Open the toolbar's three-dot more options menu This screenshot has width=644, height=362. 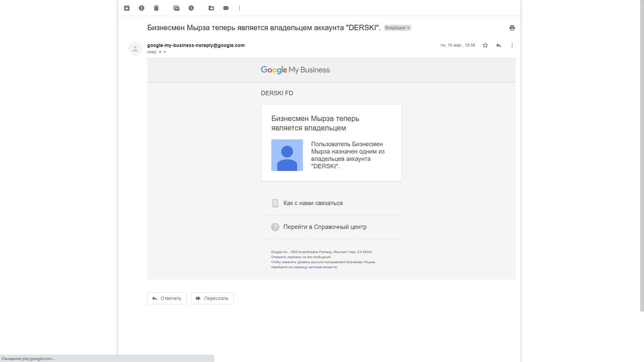coord(239,8)
